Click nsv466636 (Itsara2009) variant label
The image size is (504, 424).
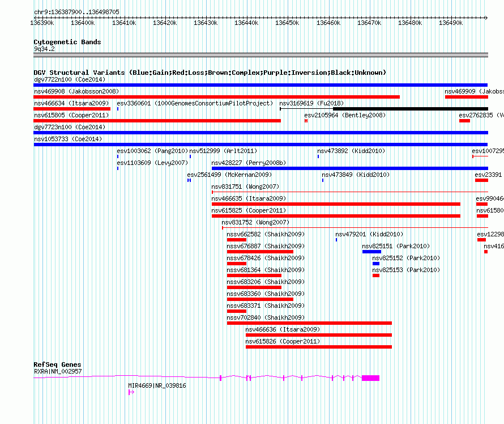283,329
